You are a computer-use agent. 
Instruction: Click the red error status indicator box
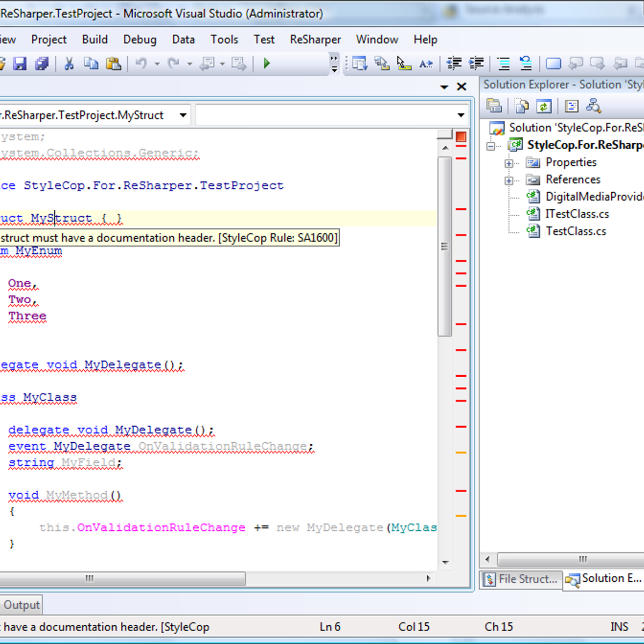[x=461, y=137]
